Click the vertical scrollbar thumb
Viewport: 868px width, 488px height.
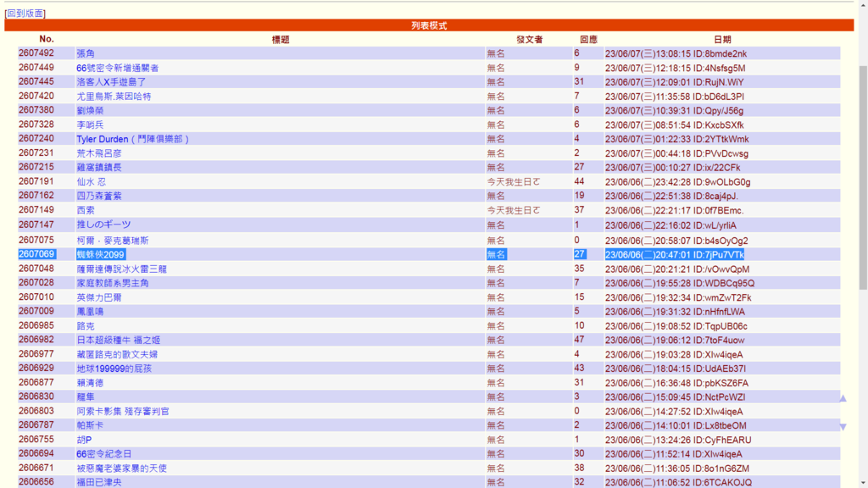[x=863, y=177]
